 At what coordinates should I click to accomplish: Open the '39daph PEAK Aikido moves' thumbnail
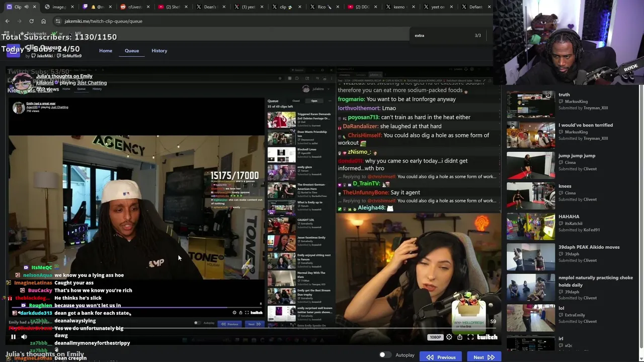(530, 257)
